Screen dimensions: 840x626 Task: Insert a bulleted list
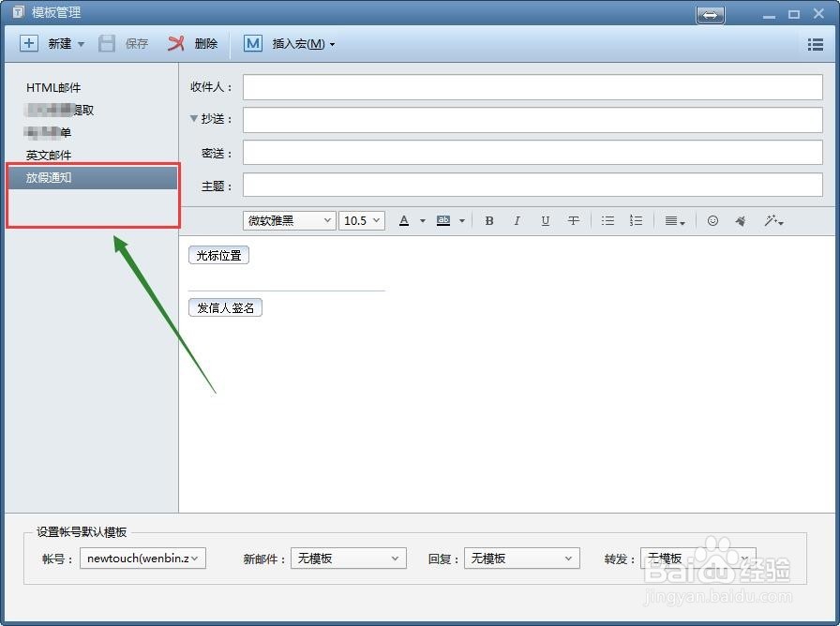[607, 220]
